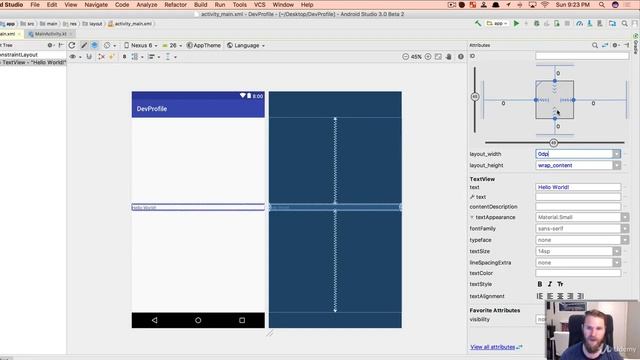
Task: Select center textAlignment icon
Action: click(x=560, y=296)
